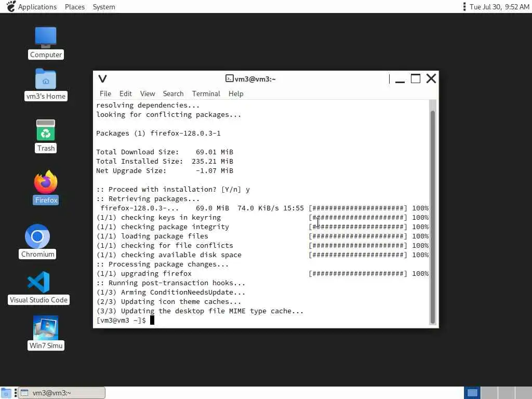Click 'looking for conflicting packages...' line
532x399 pixels.
[x=169, y=115]
